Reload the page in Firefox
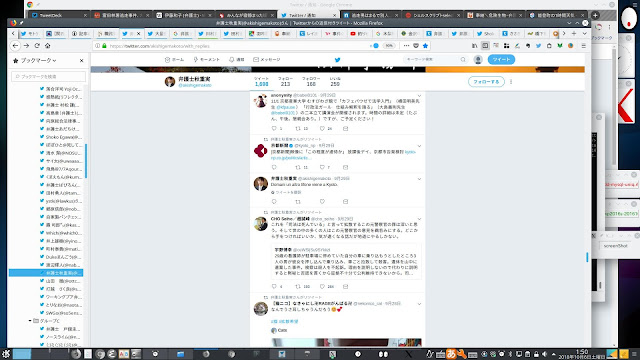640x360 pixels. pyautogui.click(x=37, y=46)
